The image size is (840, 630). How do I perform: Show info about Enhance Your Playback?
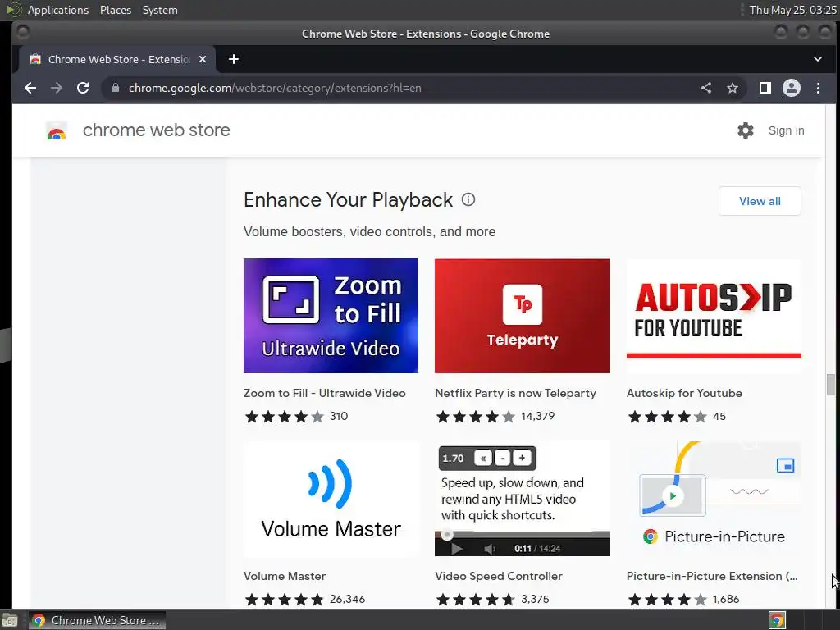click(x=468, y=200)
